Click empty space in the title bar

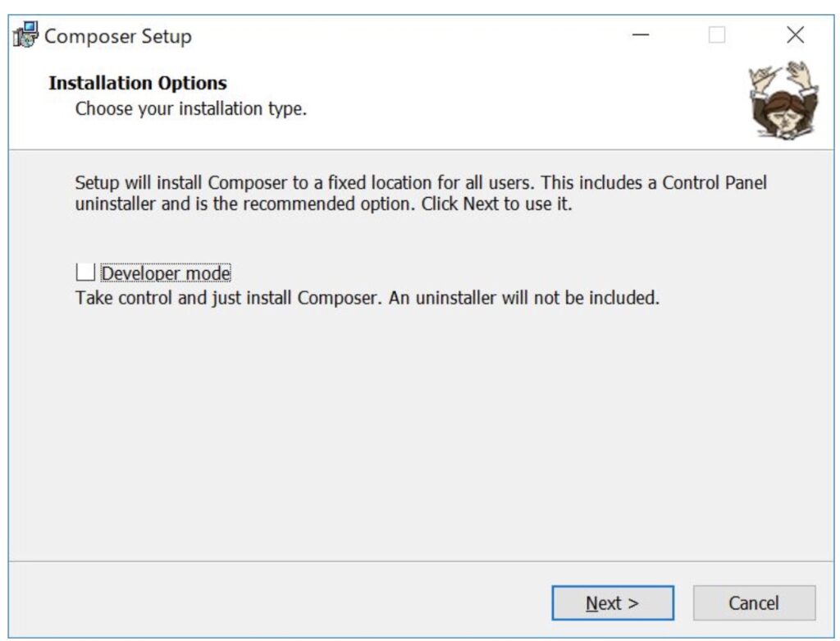[410, 35]
